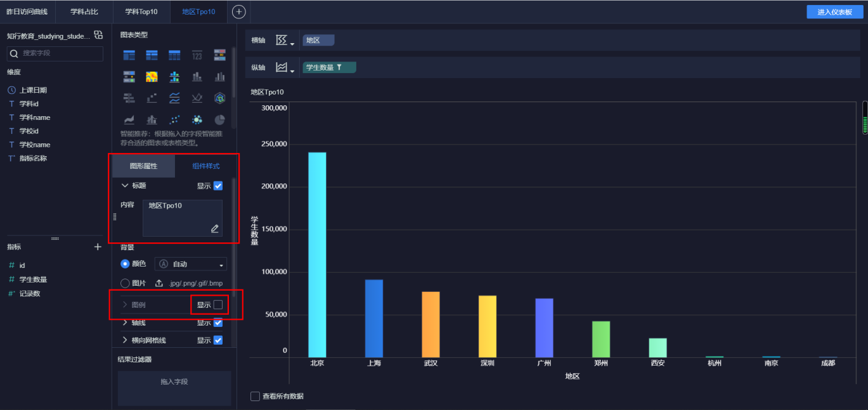Select the 地区Tpo10 tab
Screen dimensions: 868x410
pos(198,12)
